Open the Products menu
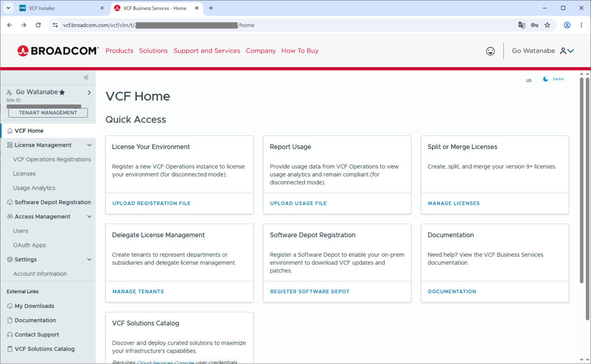The image size is (591, 364). [119, 51]
